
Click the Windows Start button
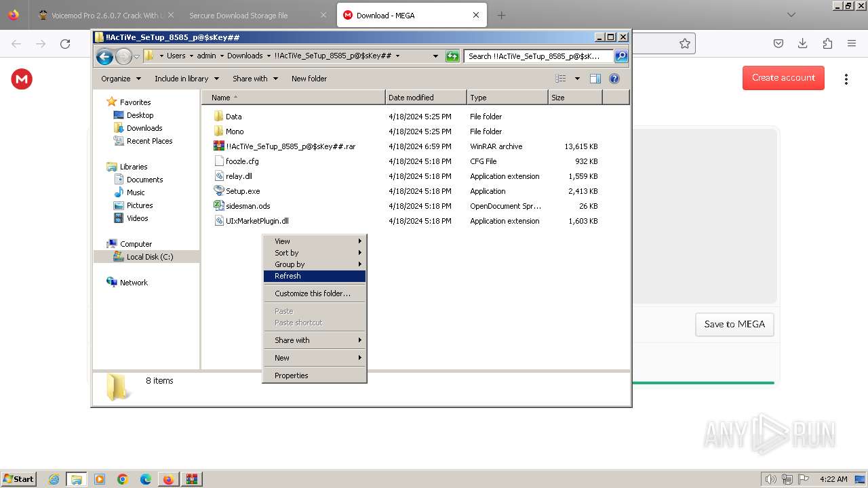[18, 479]
